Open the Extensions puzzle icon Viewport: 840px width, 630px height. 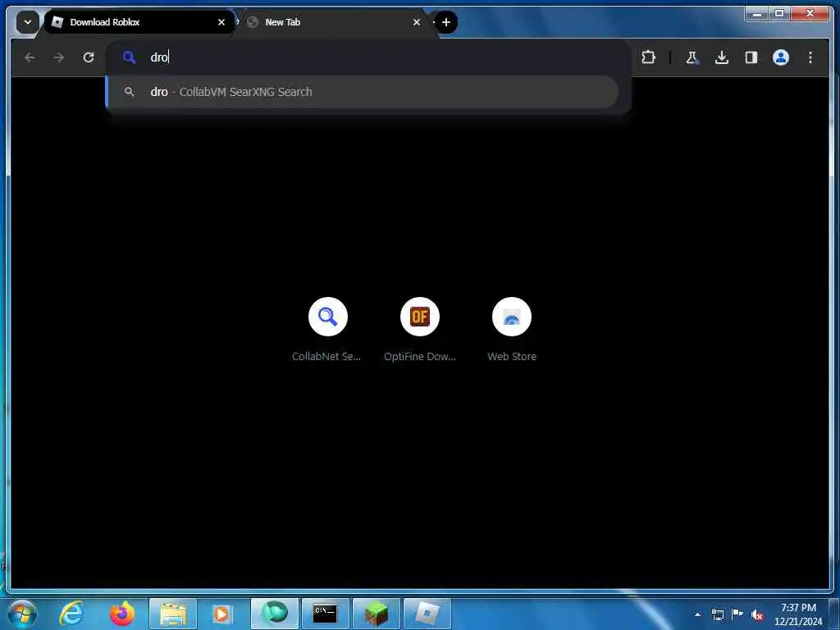(648, 57)
